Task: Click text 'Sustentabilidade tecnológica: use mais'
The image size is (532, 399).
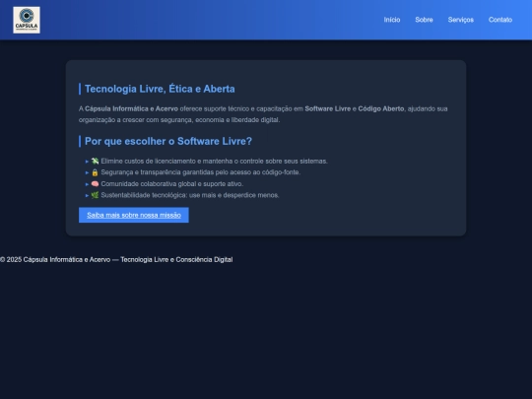Action: click(x=158, y=195)
